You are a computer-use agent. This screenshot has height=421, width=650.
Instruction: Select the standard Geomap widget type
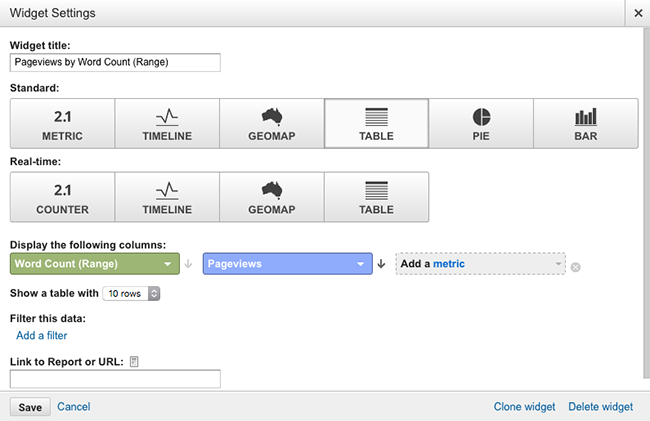pos(272,123)
